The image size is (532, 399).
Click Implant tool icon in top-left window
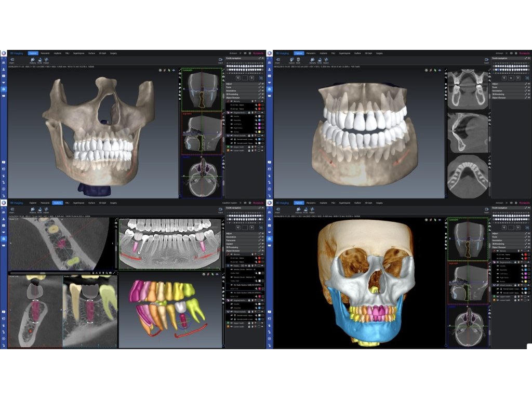click(46, 60)
